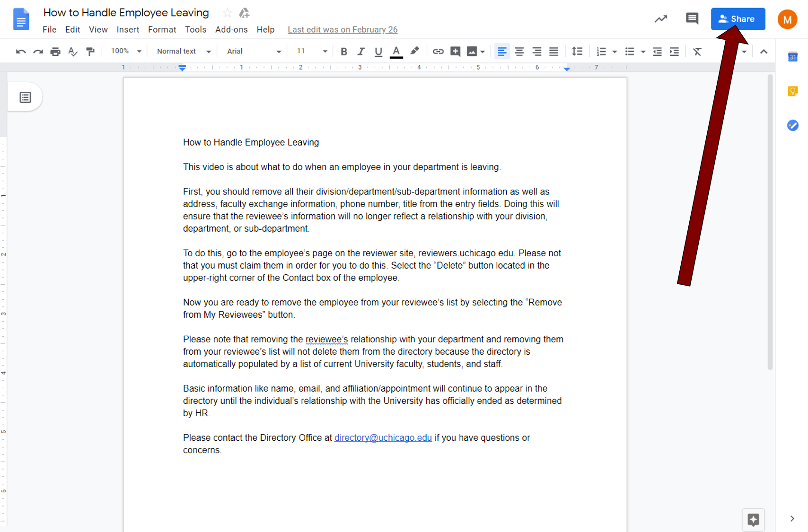The width and height of the screenshot is (808, 532).
Task: Show document outline icon
Action: tap(25, 97)
